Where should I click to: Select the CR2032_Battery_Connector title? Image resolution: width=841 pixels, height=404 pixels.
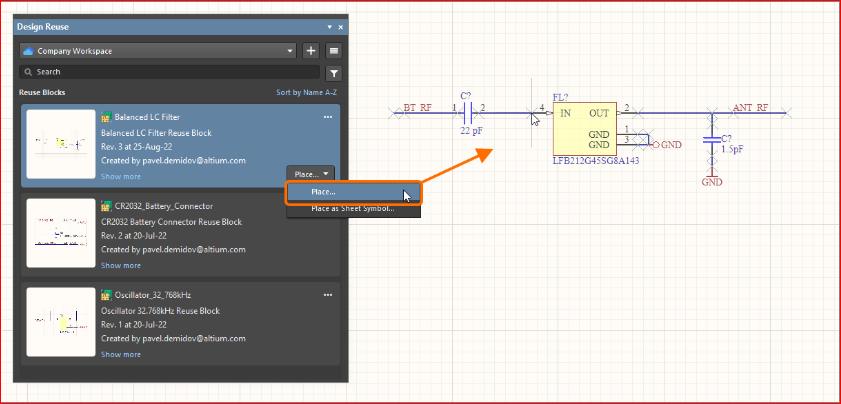coord(164,206)
